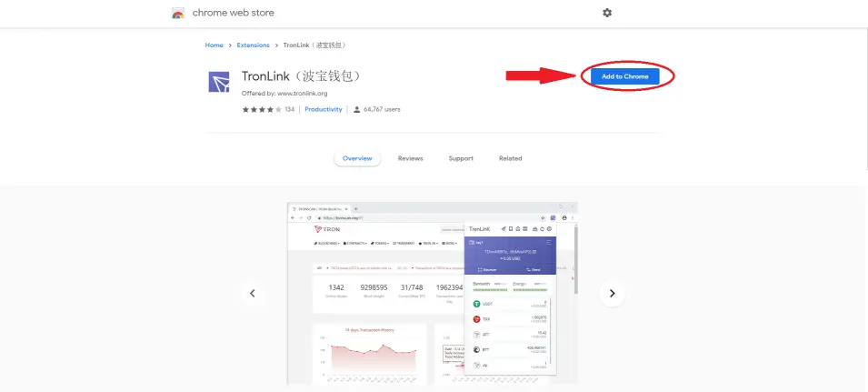The image size is (868, 392).
Task: Open the TronLink preview screenshot image
Action: (x=433, y=294)
